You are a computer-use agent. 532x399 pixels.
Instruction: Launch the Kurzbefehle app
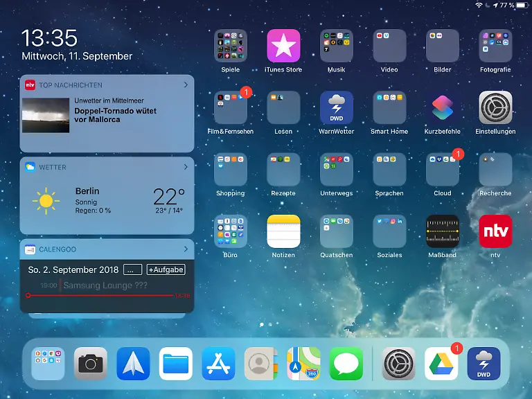pos(443,107)
